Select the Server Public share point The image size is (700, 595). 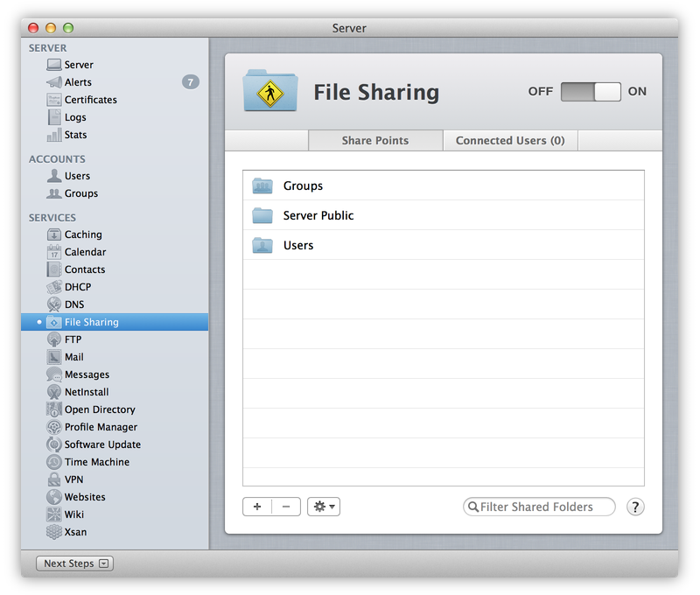pyautogui.click(x=444, y=215)
